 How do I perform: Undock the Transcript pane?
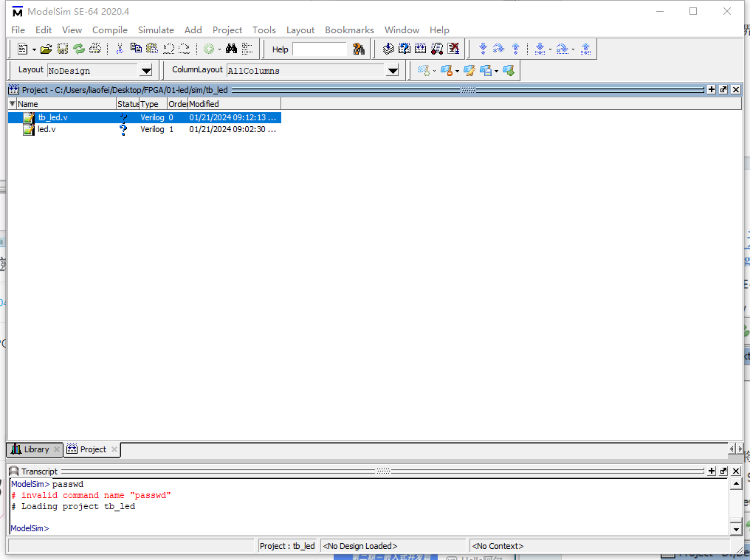tap(723, 471)
